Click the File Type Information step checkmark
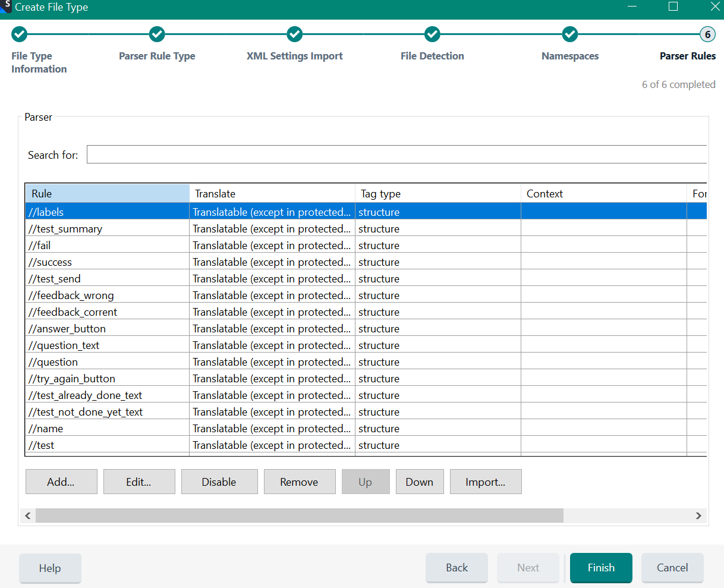 tap(20, 34)
